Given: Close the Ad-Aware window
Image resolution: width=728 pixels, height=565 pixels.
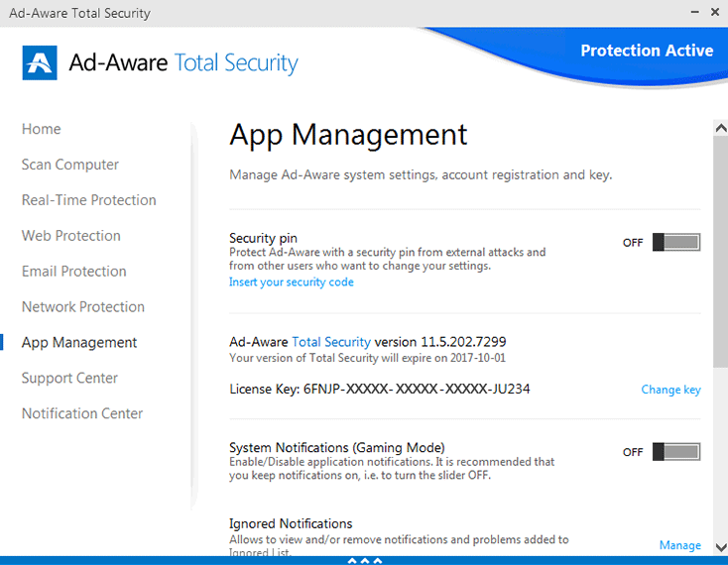Looking at the screenshot, I should [x=714, y=13].
